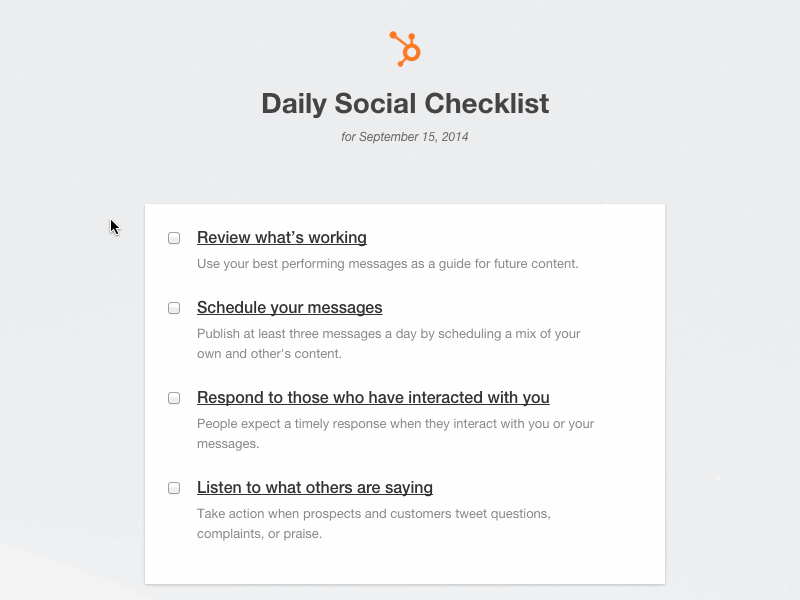
Task: Check the "Respond to those who have interacted" checkbox
Action: (x=173, y=397)
